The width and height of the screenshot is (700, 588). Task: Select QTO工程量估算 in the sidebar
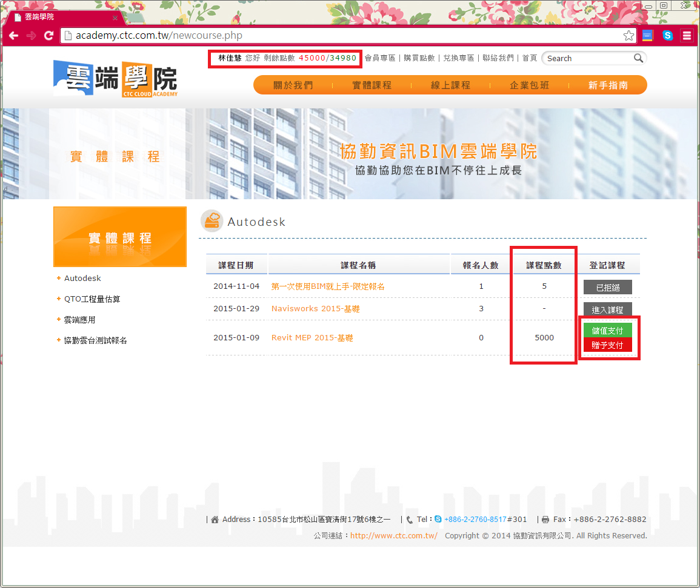(92, 299)
